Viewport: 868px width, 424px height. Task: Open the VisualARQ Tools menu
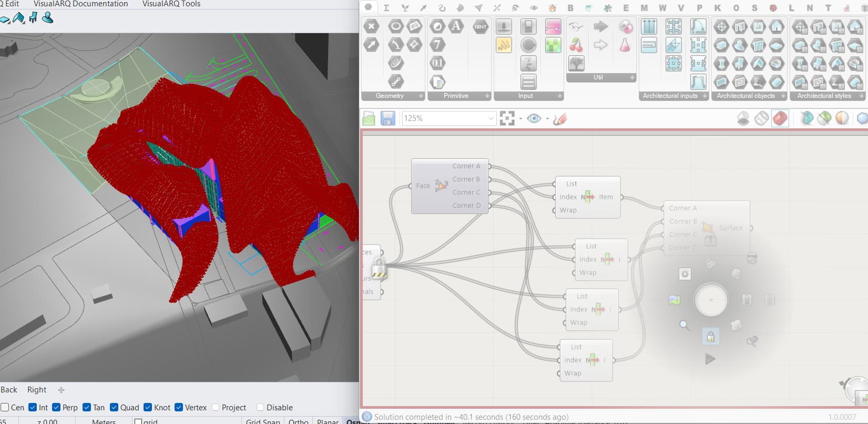click(x=171, y=4)
